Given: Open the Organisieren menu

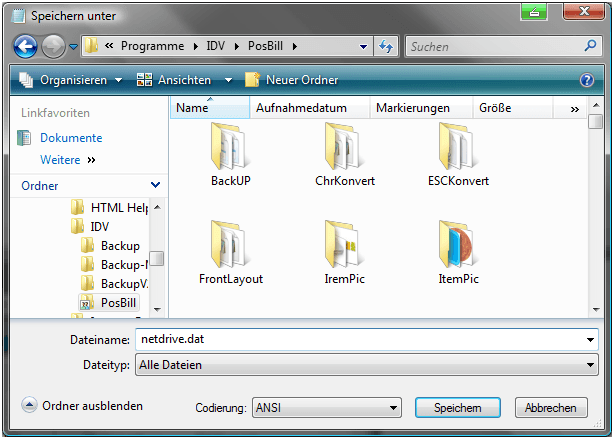Looking at the screenshot, I should [70, 80].
